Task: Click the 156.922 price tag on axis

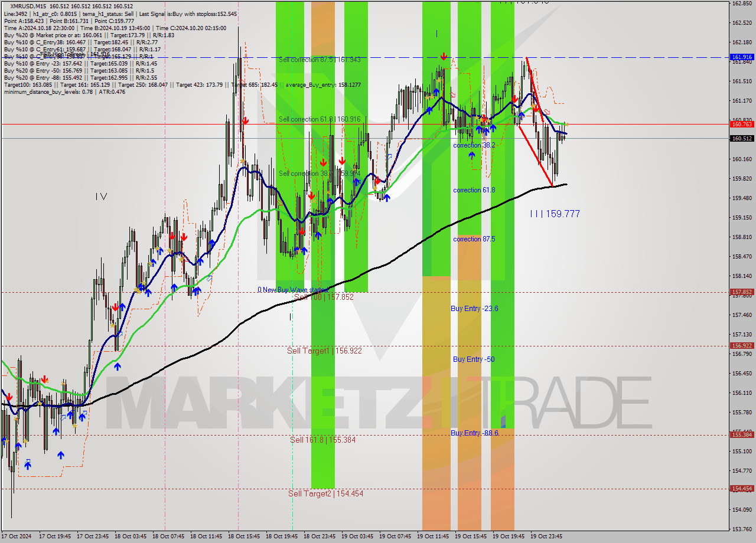Action: 742,346
